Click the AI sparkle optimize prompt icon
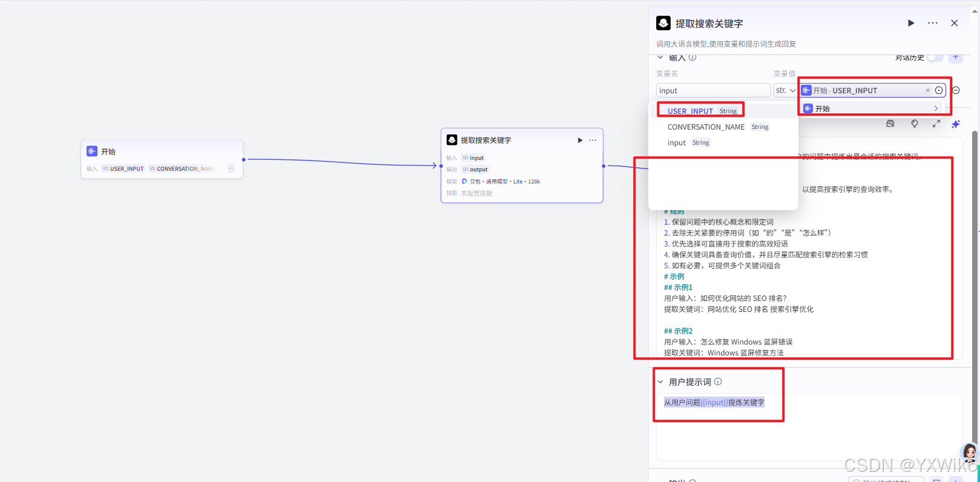The width and height of the screenshot is (980, 482). (956, 124)
